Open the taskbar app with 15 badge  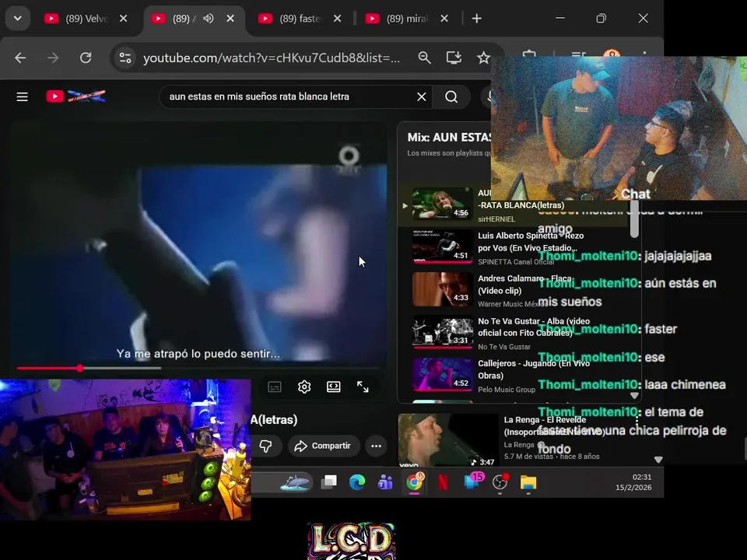[473, 482]
